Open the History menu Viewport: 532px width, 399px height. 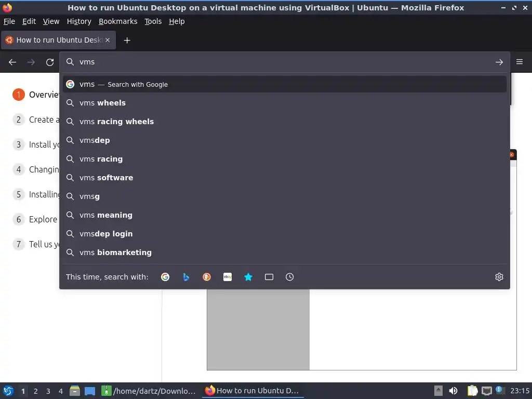click(x=79, y=21)
